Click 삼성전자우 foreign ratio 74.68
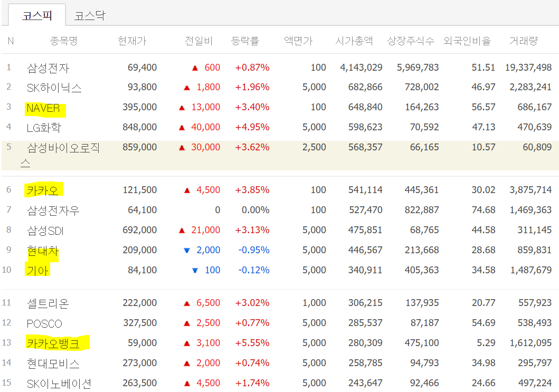 point(484,209)
